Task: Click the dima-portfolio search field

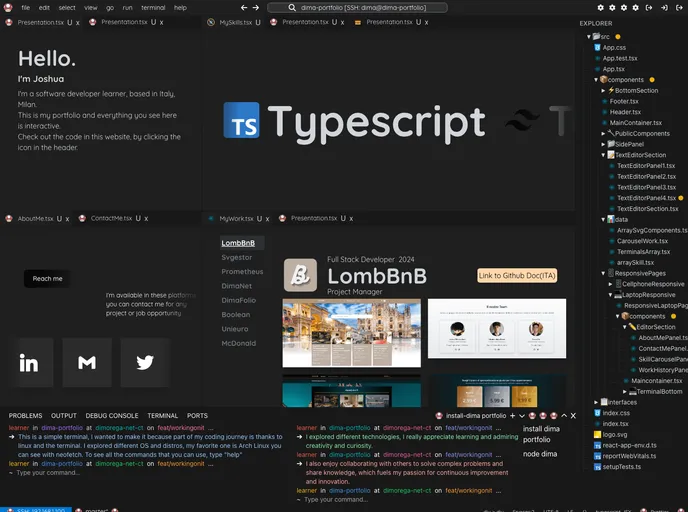Action: pos(357,7)
